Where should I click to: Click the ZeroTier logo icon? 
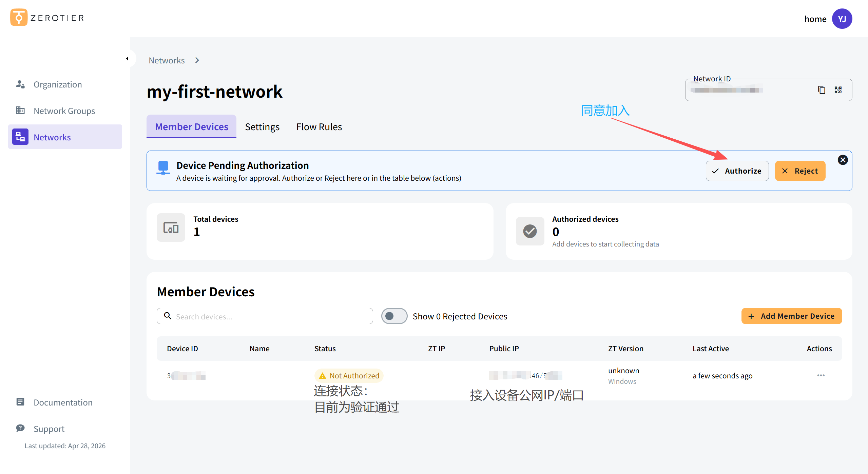[19, 17]
